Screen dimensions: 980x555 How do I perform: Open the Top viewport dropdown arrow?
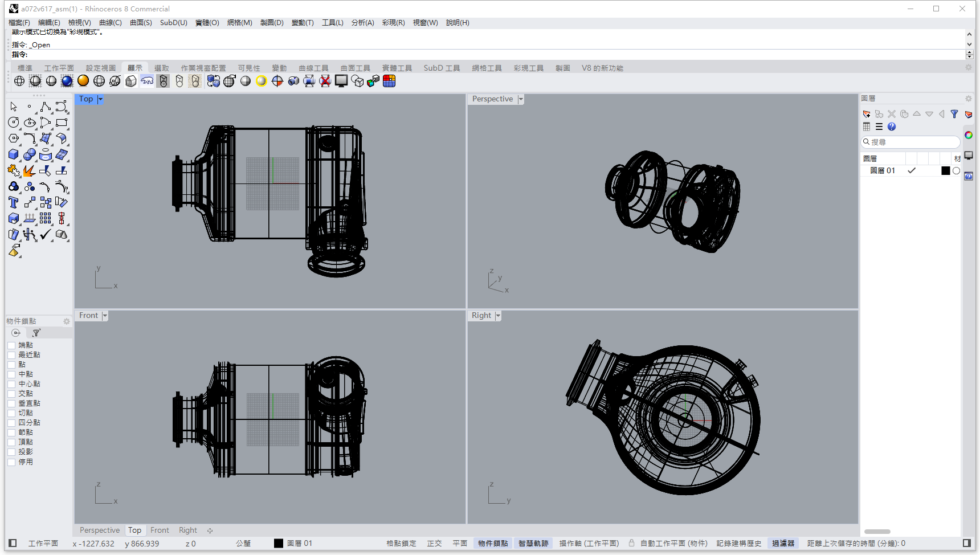coord(100,99)
